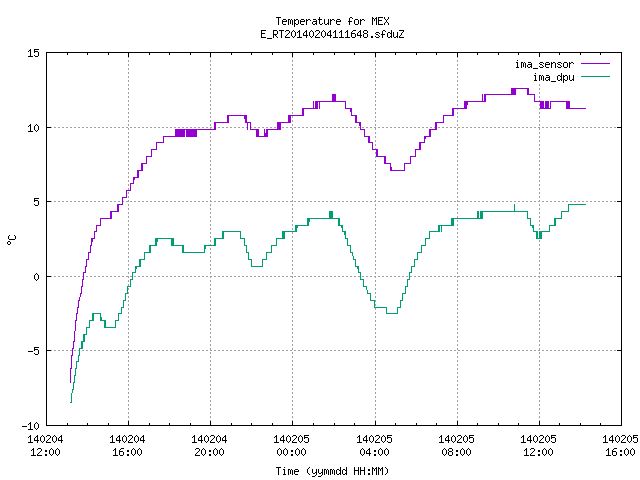Viewport: 640px width, 480px height.
Task: Click the x-axis tick label "140205 00:00"
Action: point(291,446)
